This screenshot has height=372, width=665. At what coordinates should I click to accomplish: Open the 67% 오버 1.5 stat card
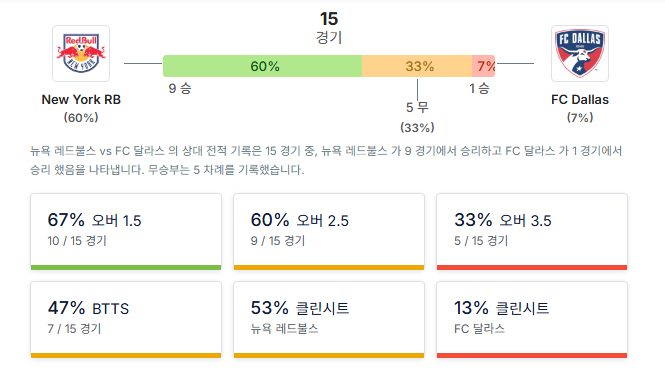click(x=126, y=232)
